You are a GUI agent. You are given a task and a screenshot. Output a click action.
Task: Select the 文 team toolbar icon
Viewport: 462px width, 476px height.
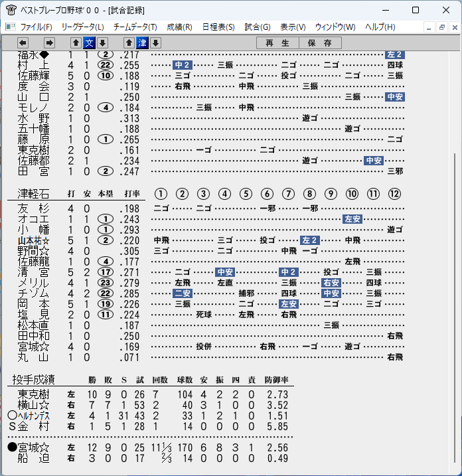click(89, 42)
